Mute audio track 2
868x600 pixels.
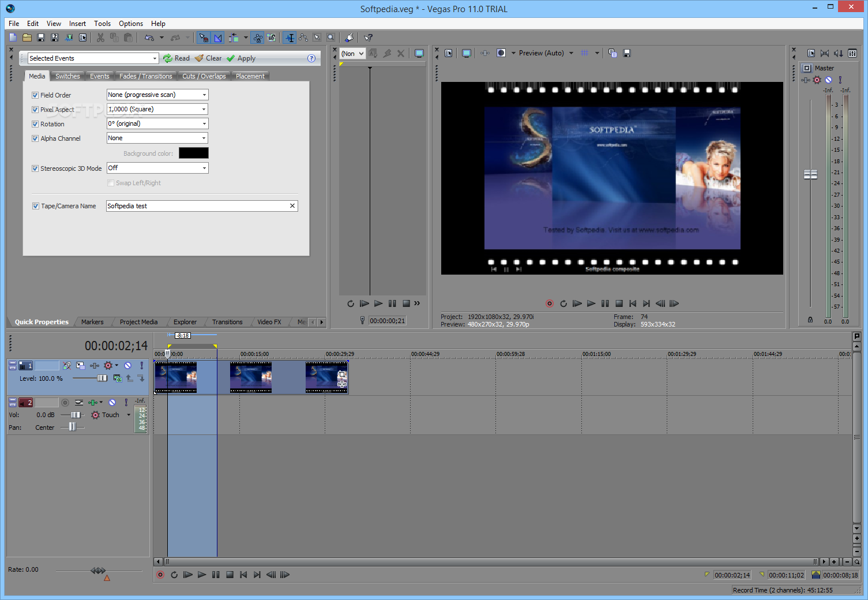point(112,403)
